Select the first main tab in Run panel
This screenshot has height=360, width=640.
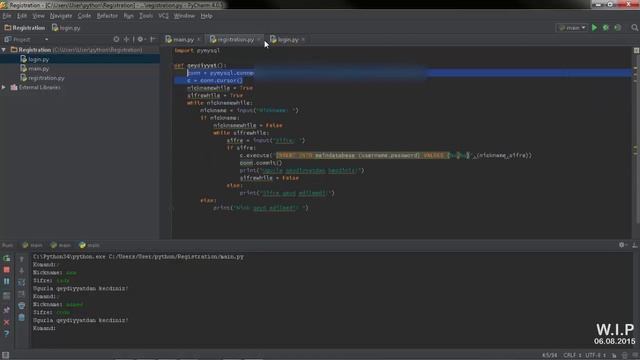(x=32, y=245)
